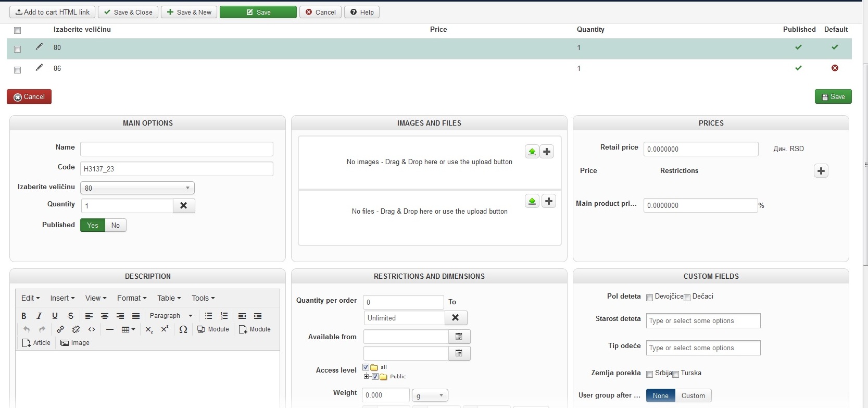Toggle the 'all' access level checkbox

pyautogui.click(x=366, y=367)
